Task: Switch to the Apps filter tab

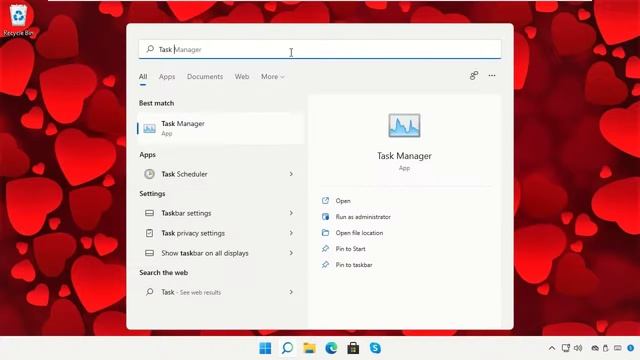Action: coord(167,77)
